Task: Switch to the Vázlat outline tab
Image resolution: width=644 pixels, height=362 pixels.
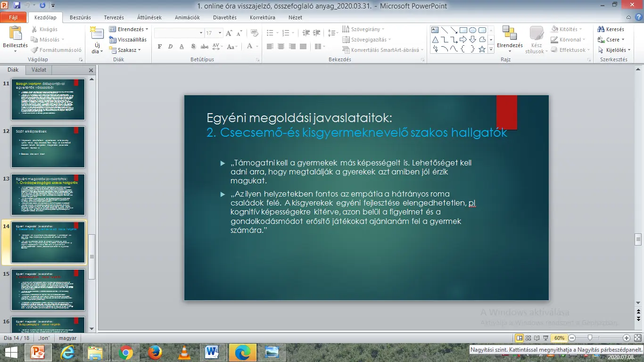Action: coord(39,70)
